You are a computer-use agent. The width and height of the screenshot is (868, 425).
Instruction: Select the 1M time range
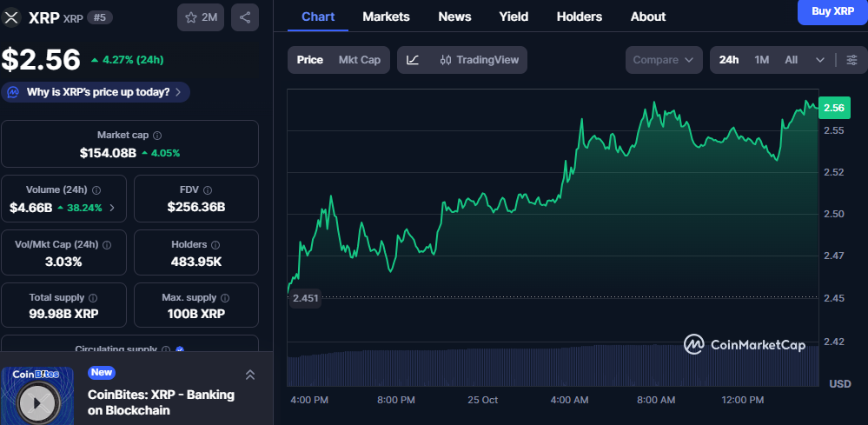click(x=761, y=60)
